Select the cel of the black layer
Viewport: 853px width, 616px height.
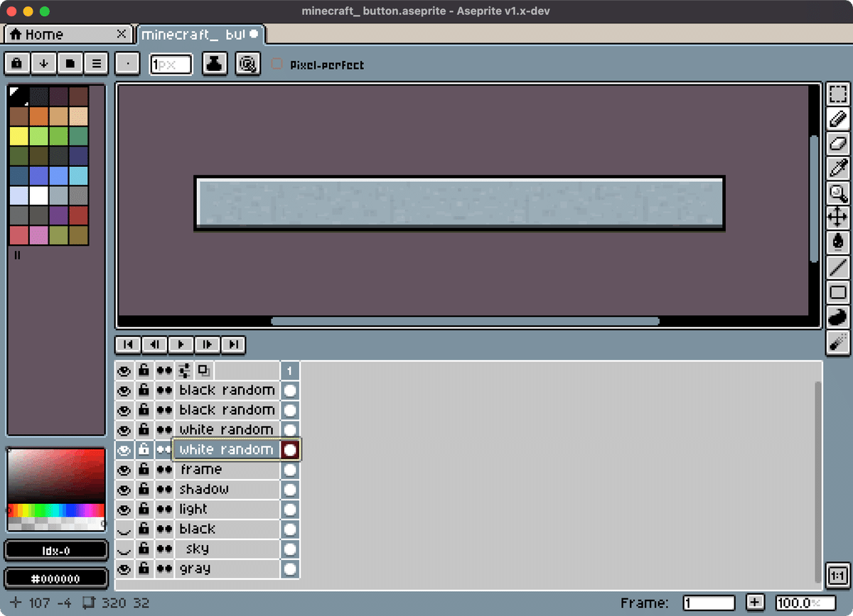click(290, 529)
